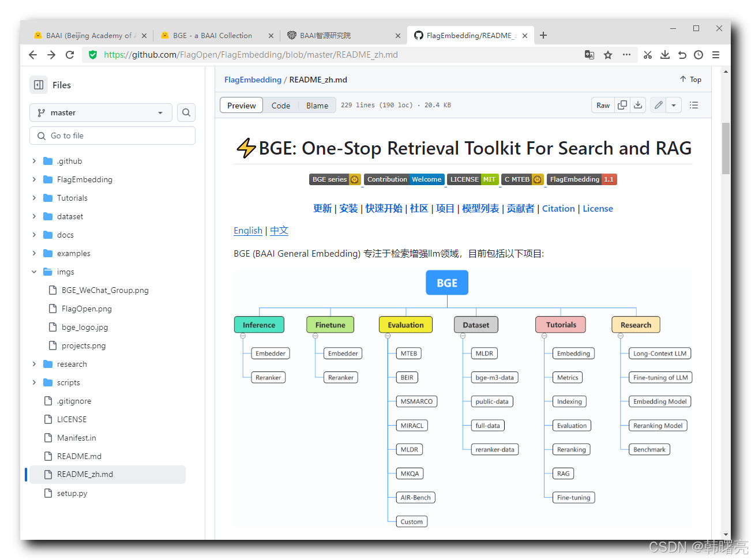Open the document outline list icon
Screen dimensions: 751x560
(x=694, y=105)
